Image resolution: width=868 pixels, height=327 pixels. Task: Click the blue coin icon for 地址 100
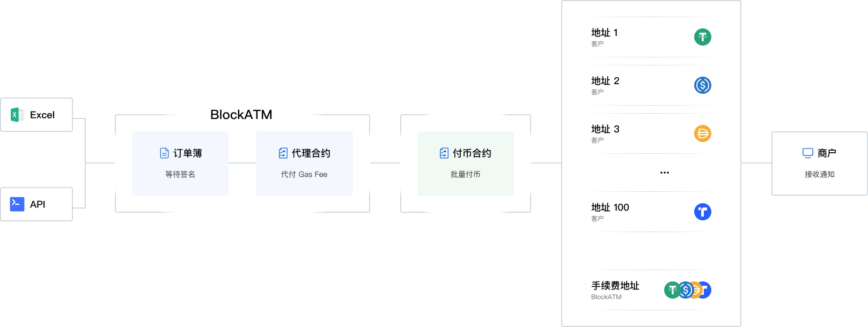point(703,212)
